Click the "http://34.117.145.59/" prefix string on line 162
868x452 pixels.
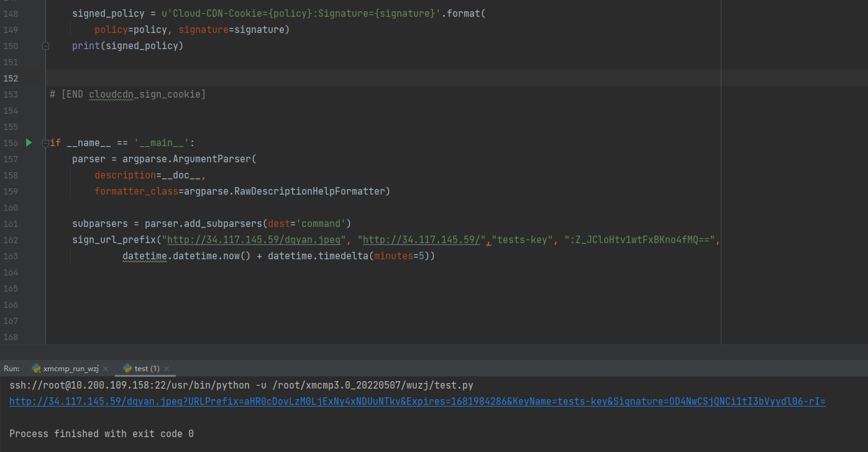coord(423,240)
